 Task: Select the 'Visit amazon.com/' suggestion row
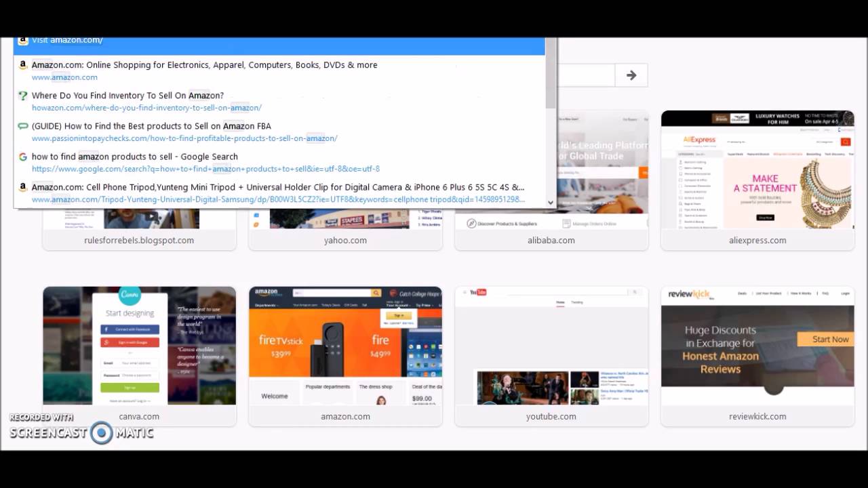coord(279,45)
